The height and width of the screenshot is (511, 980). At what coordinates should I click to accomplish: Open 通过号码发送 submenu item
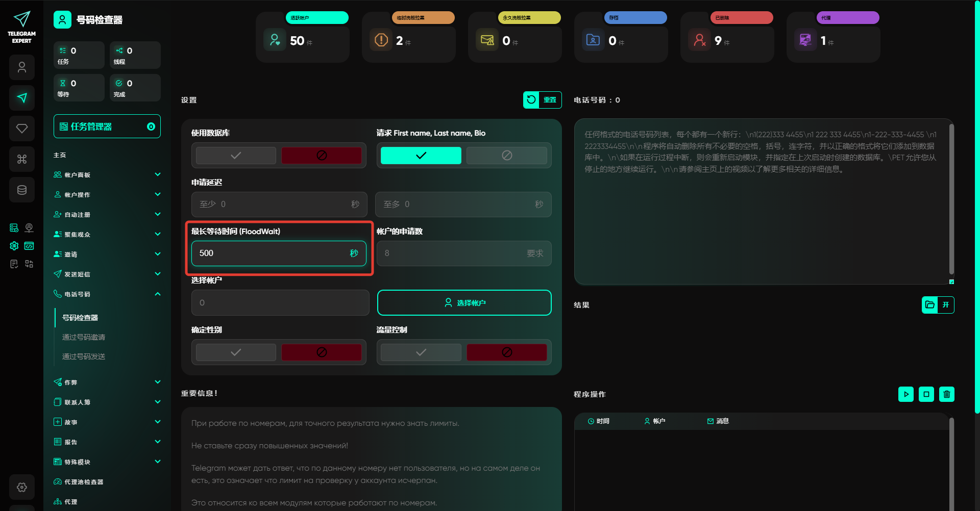pos(84,356)
